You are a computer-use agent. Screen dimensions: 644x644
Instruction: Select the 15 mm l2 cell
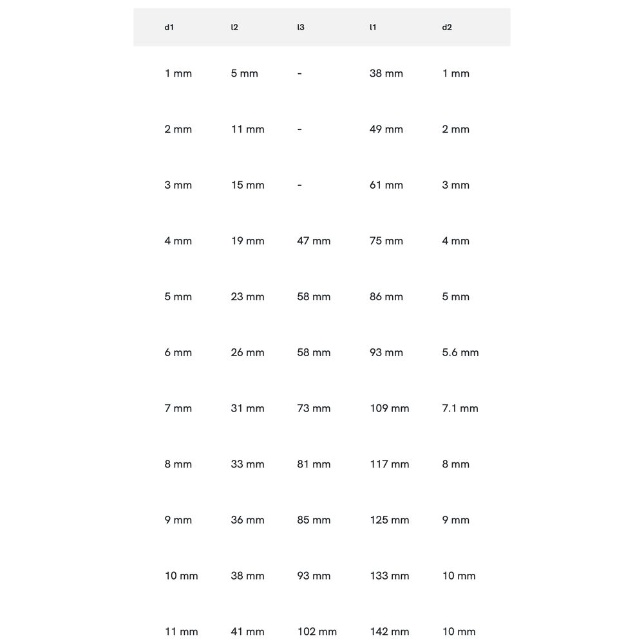248,185
